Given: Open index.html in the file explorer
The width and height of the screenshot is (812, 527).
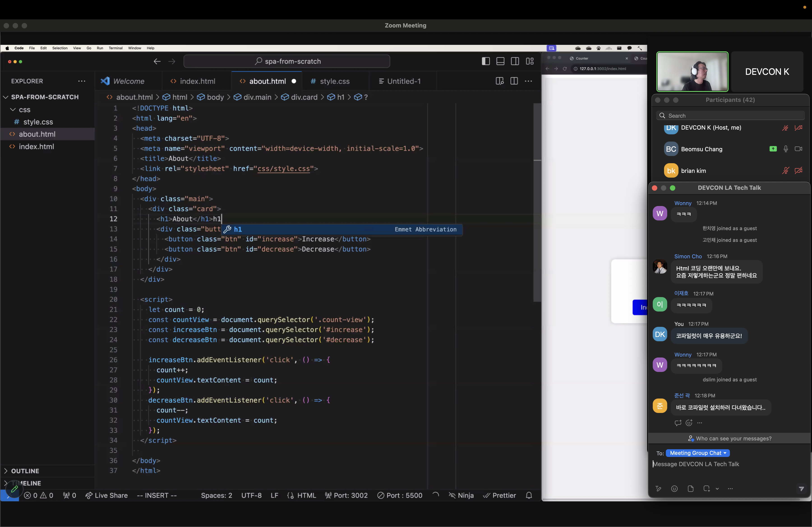Looking at the screenshot, I should pyautogui.click(x=36, y=147).
